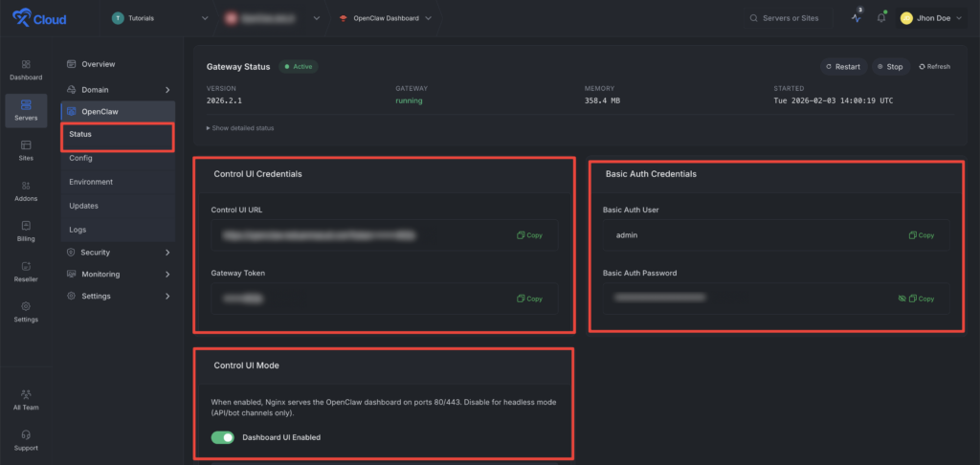Open the Tutorials team dropdown
Screen dimensions: 980x465
click(161, 17)
